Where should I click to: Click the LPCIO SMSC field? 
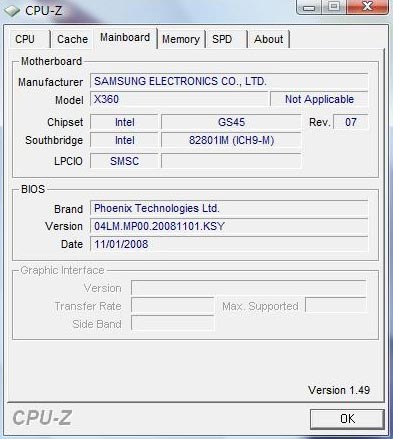click(124, 161)
